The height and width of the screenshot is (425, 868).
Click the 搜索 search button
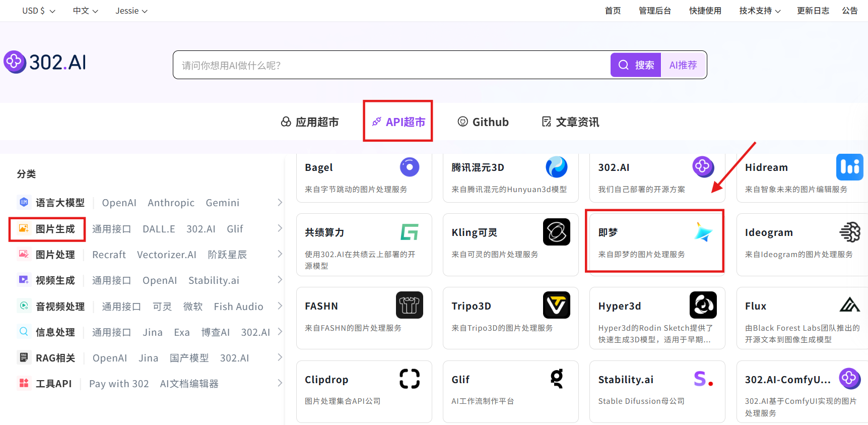tap(636, 65)
